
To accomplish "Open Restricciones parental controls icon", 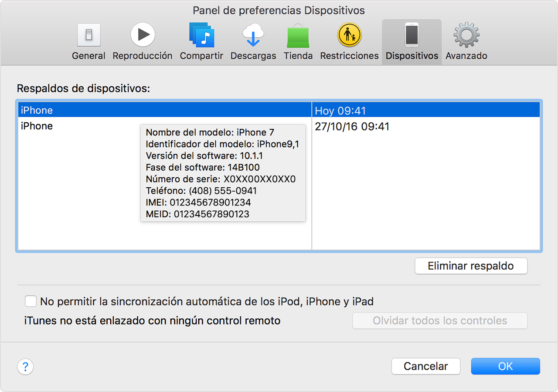I will tap(350, 35).
